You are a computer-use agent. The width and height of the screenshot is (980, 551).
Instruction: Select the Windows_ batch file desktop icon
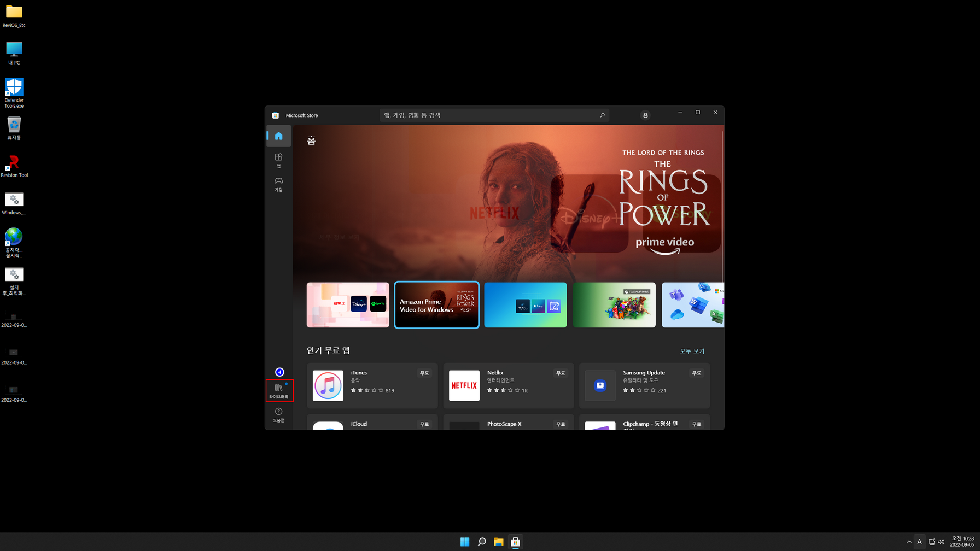[x=14, y=203]
